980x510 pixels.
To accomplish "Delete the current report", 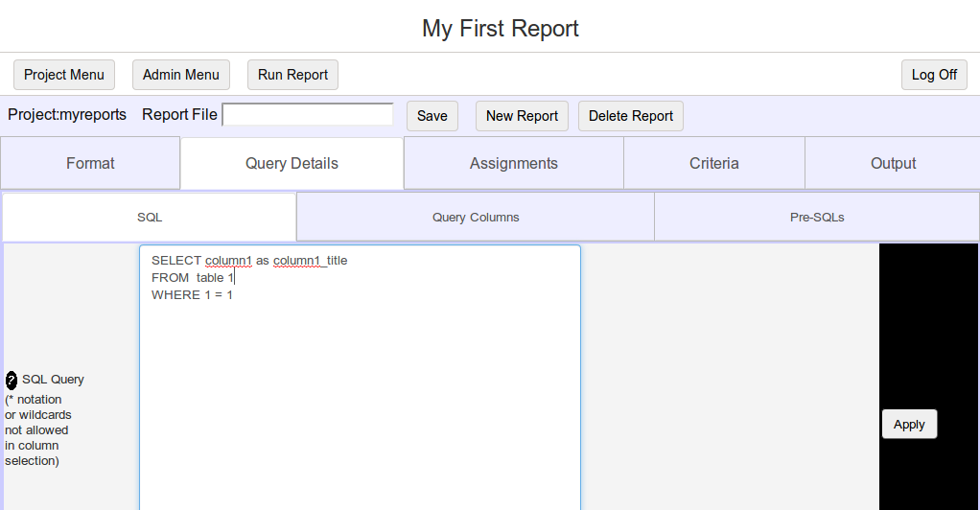I will (x=631, y=116).
